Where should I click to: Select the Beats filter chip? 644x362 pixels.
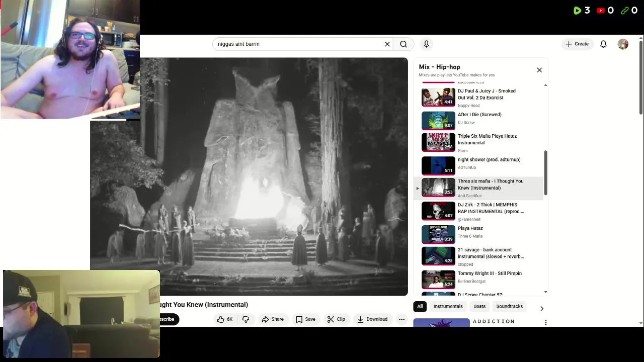479,306
